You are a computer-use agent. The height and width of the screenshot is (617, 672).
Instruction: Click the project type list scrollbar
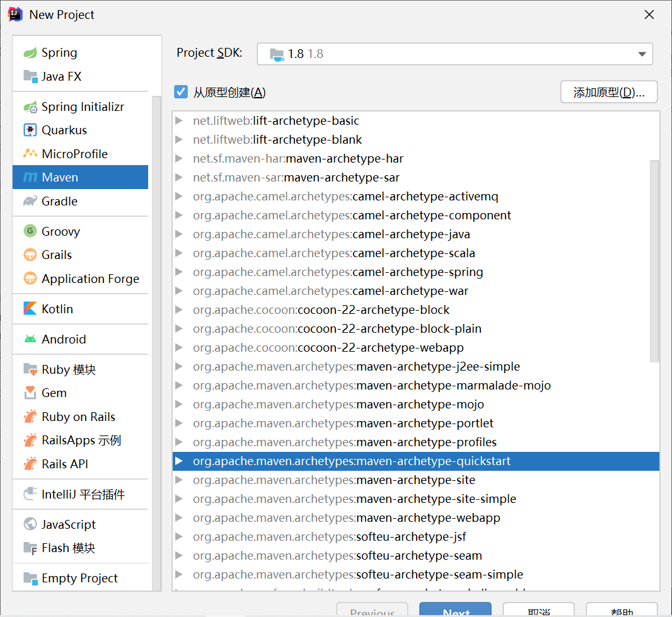[156, 343]
